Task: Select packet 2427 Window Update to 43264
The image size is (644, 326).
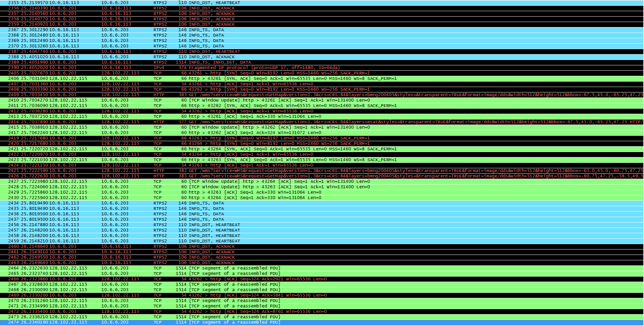Action: (x=322, y=181)
